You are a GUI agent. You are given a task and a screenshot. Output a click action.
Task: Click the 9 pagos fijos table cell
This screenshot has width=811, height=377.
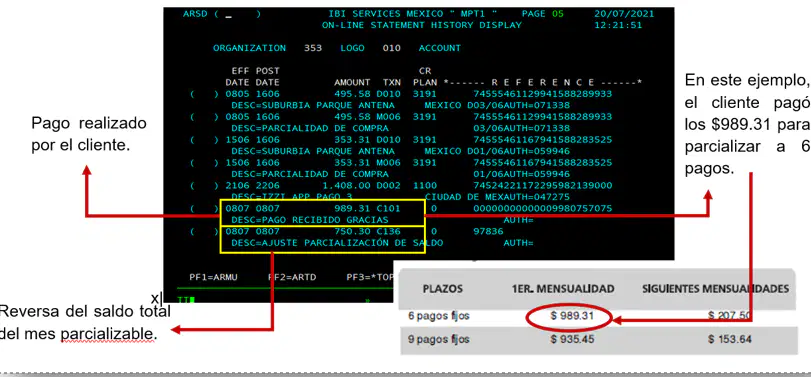pos(439,339)
